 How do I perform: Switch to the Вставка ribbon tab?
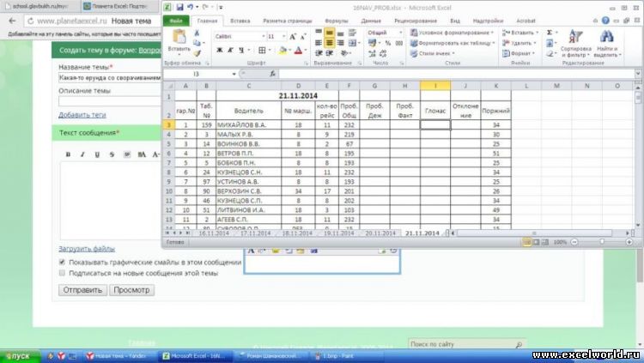(x=240, y=21)
